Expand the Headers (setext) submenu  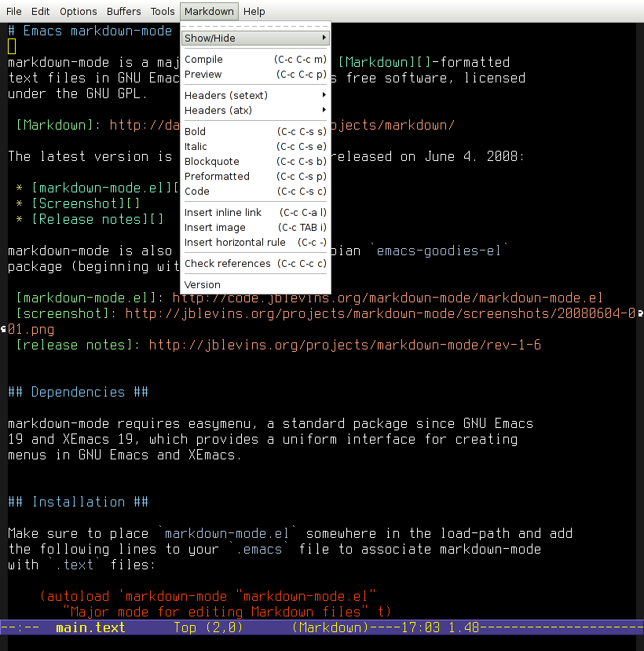pyautogui.click(x=255, y=96)
